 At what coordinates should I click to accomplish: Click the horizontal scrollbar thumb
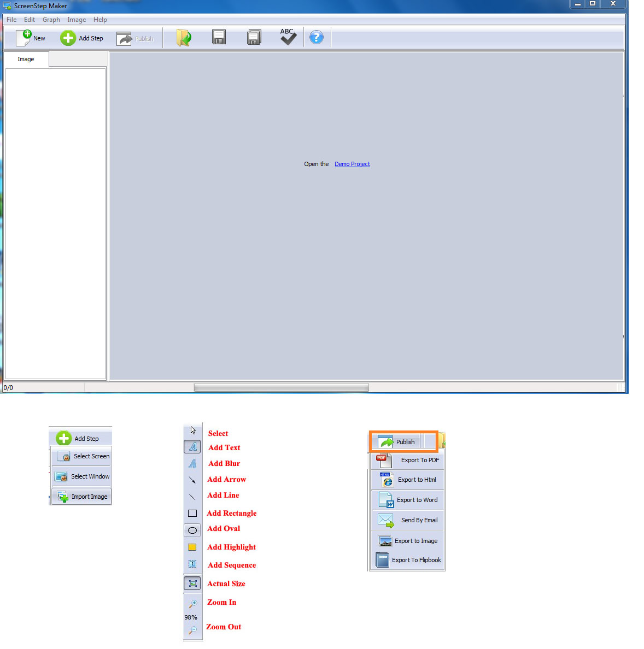(x=281, y=387)
